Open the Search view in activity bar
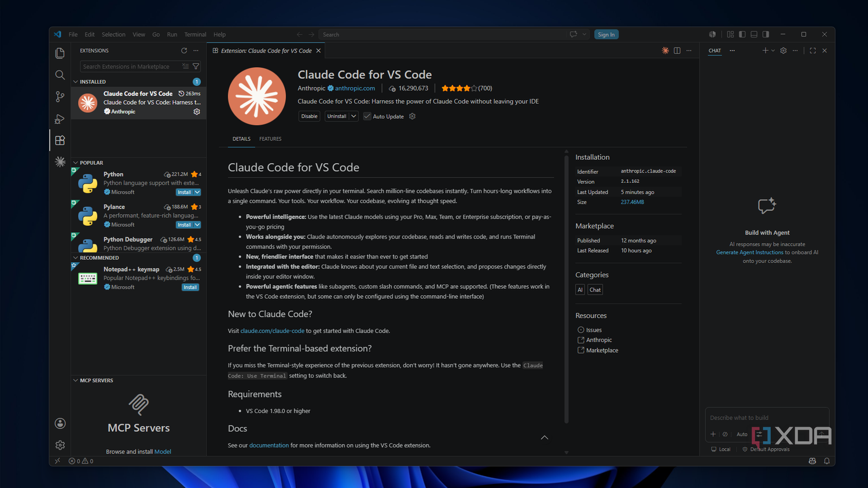The height and width of the screenshot is (488, 868). tap(60, 75)
